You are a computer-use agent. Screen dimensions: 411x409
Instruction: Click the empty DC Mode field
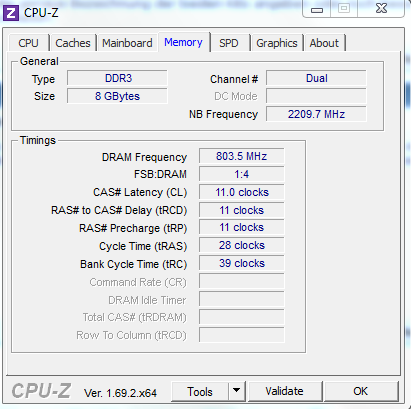point(316,96)
